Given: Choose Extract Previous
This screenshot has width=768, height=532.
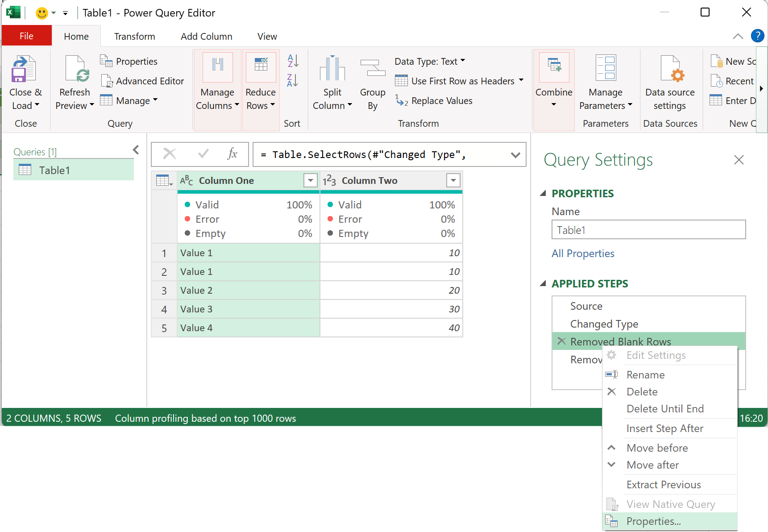Looking at the screenshot, I should tap(669, 485).
